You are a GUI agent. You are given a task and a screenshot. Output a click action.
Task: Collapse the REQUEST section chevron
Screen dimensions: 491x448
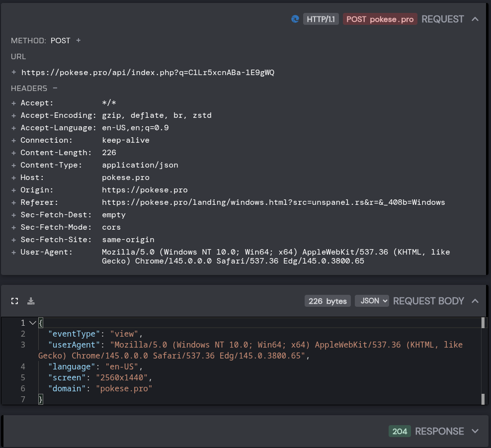[x=475, y=19]
